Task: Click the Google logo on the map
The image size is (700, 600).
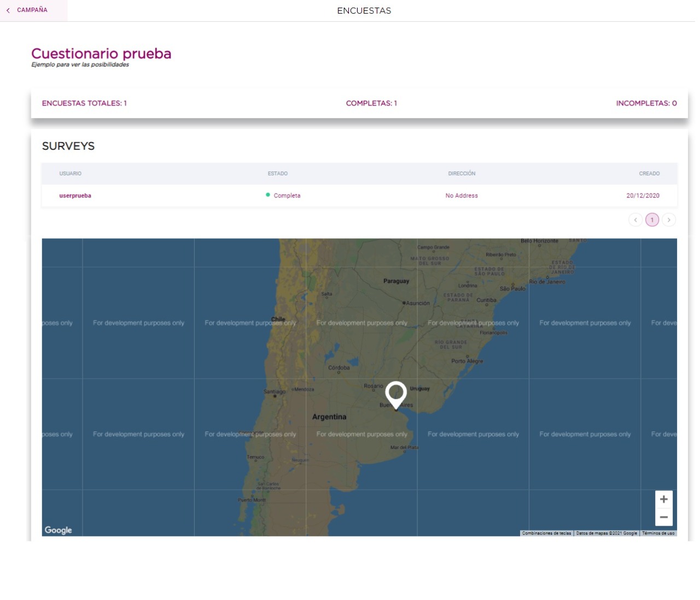Action: pos(58,530)
